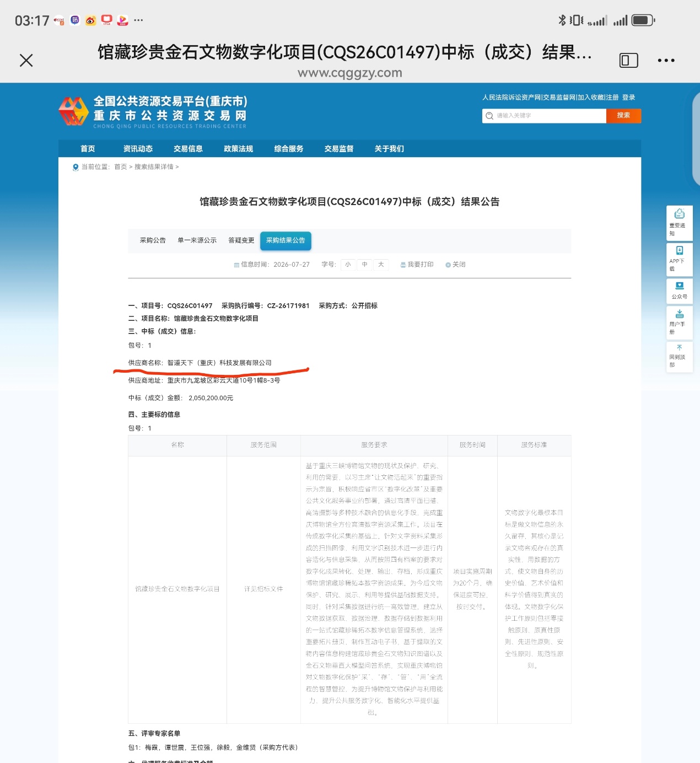Click the bid amount 2,050,200.00元
Image resolution: width=700 pixels, height=763 pixels.
[211, 398]
